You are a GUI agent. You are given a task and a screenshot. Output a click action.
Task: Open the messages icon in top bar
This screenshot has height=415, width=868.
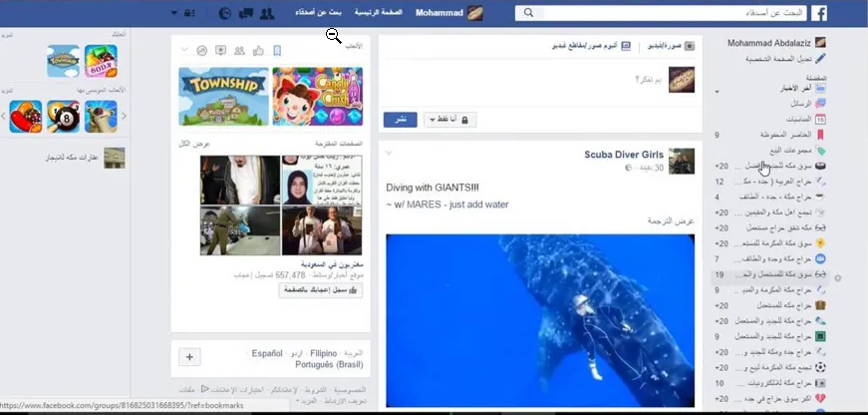(245, 13)
